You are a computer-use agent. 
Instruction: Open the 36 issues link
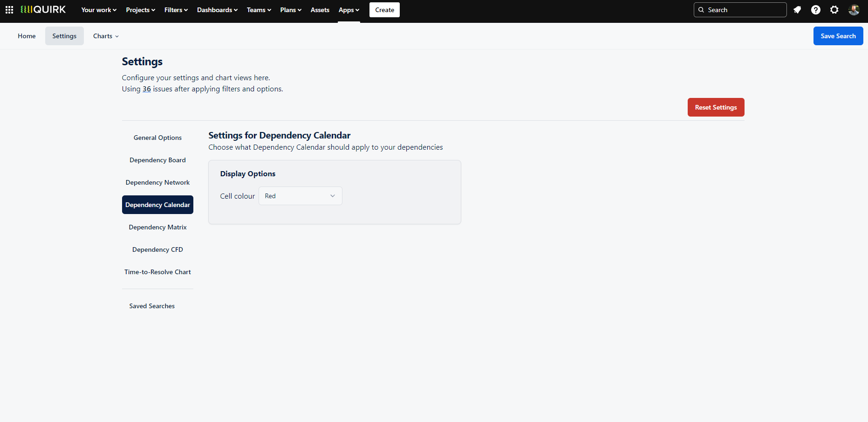(x=147, y=89)
